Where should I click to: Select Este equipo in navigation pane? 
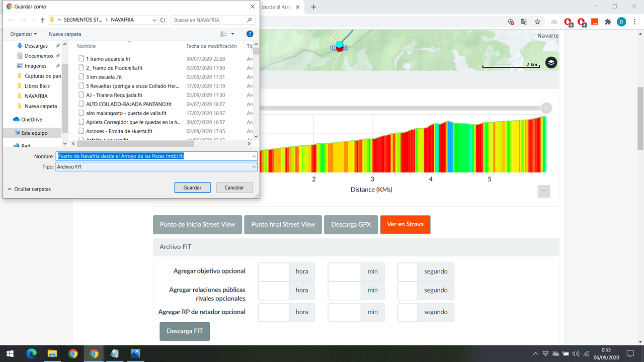pyautogui.click(x=34, y=133)
